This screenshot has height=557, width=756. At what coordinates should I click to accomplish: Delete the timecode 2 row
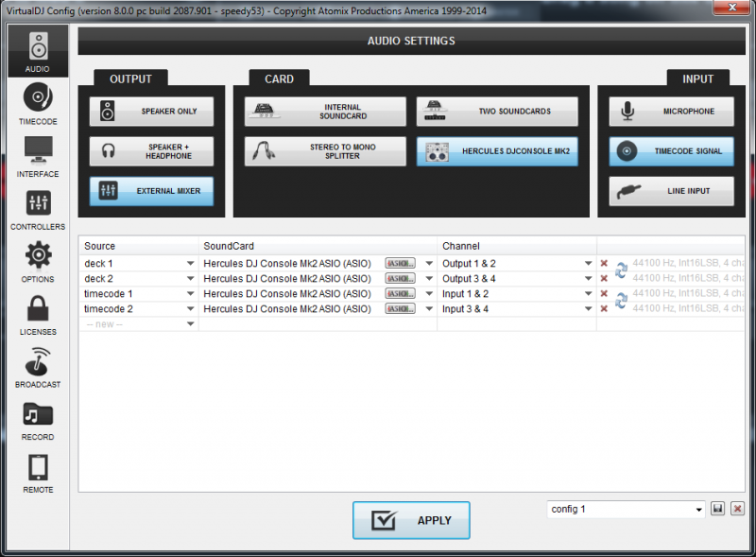pyautogui.click(x=604, y=309)
